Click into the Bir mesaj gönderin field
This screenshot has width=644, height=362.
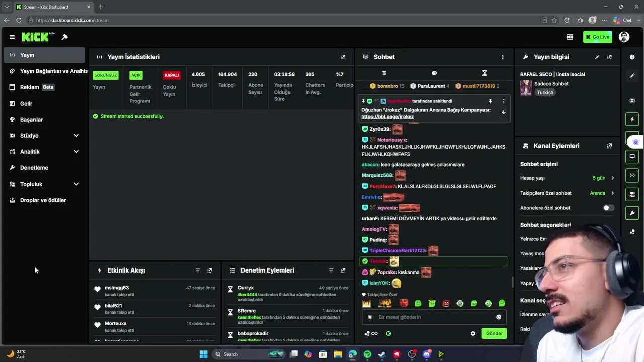pos(434,317)
